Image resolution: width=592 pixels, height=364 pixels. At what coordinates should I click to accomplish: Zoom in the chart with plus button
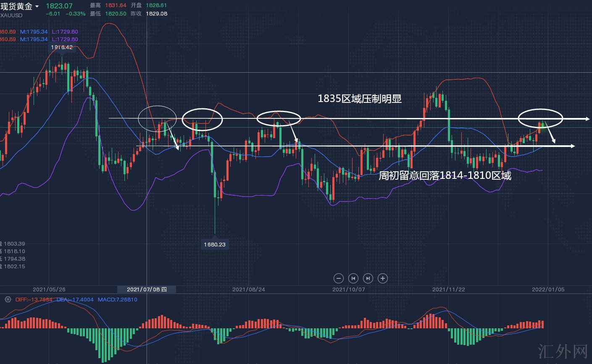(382, 278)
